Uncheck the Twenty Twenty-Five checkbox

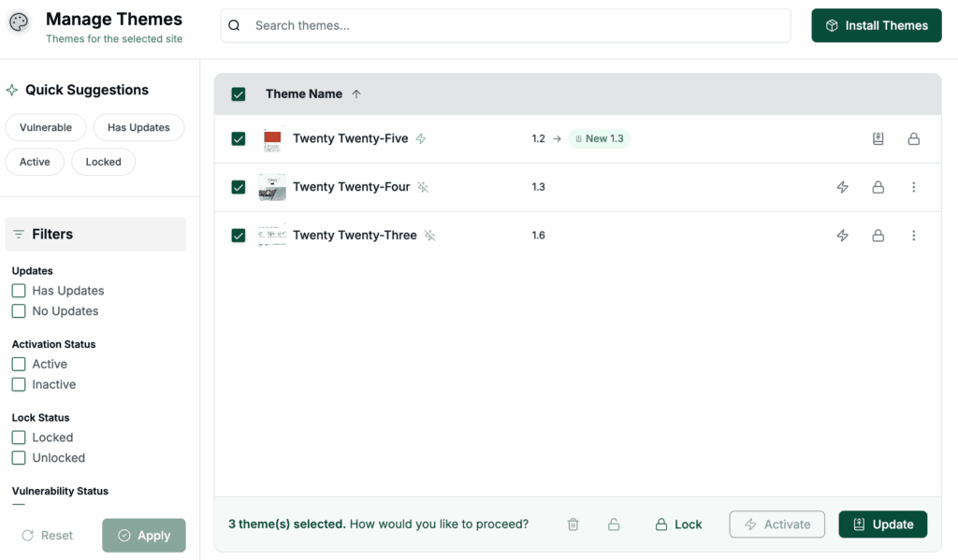tap(239, 138)
